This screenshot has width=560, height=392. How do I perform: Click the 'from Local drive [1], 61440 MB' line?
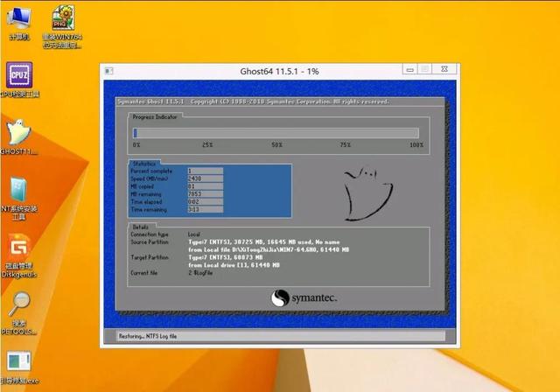234,265
